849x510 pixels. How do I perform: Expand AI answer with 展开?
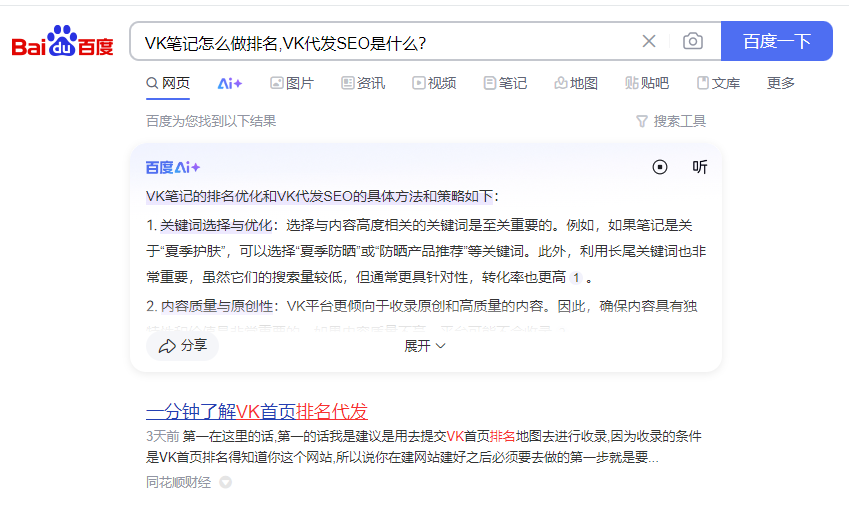[424, 346]
